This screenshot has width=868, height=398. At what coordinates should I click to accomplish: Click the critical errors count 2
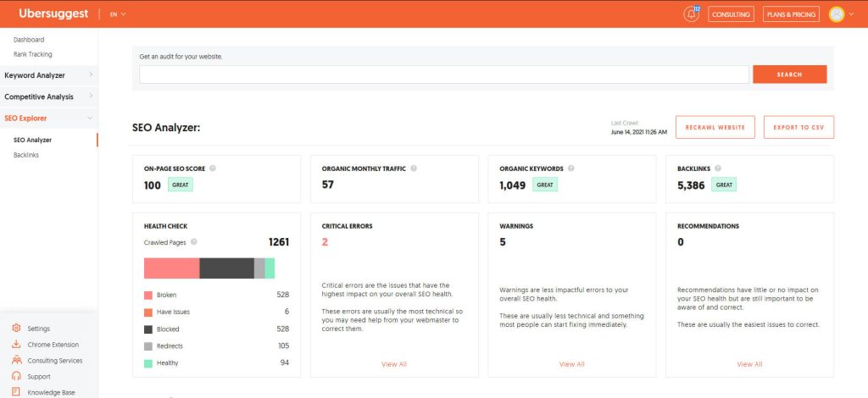point(325,242)
